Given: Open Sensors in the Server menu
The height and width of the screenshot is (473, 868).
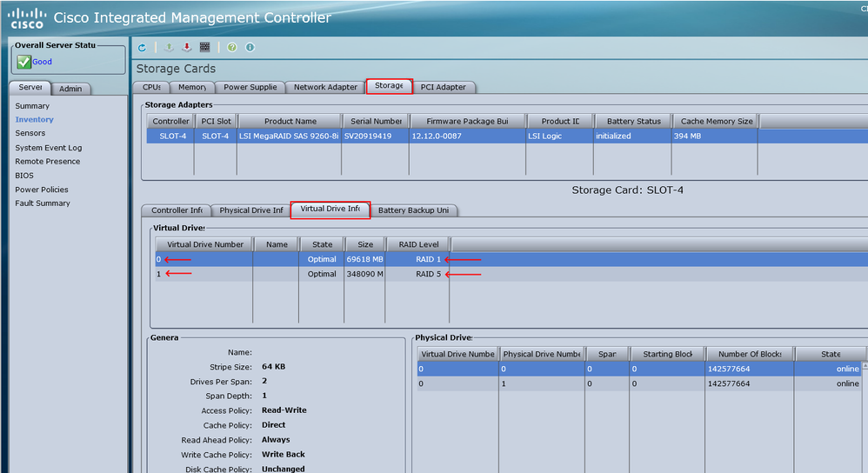Looking at the screenshot, I should tap(30, 133).
